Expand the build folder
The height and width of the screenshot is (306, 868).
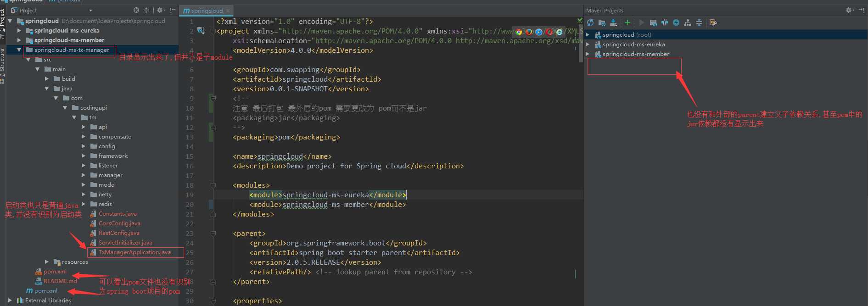coord(46,79)
